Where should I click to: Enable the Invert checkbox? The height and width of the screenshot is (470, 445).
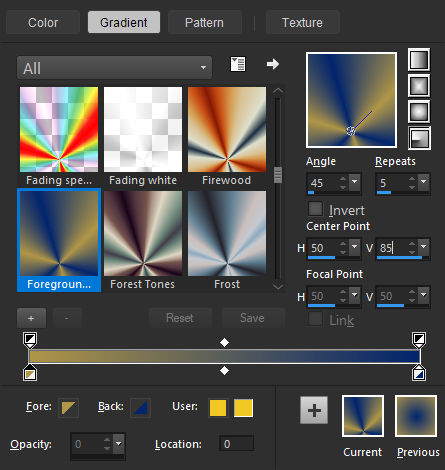point(315,209)
